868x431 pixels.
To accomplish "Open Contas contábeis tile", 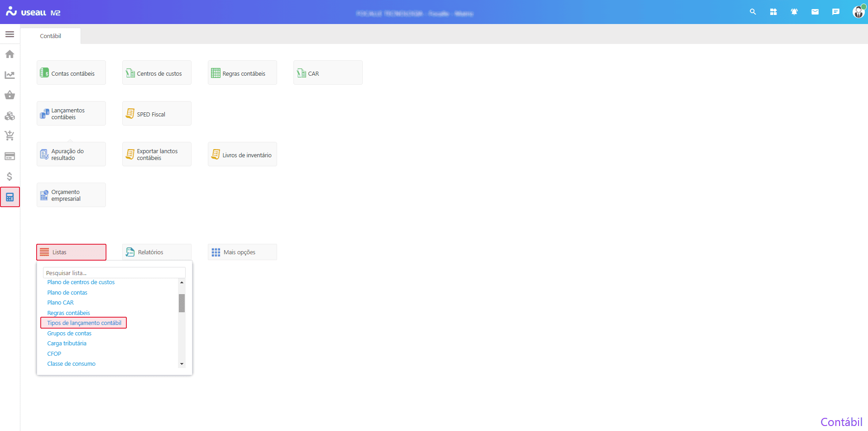I will 71,73.
